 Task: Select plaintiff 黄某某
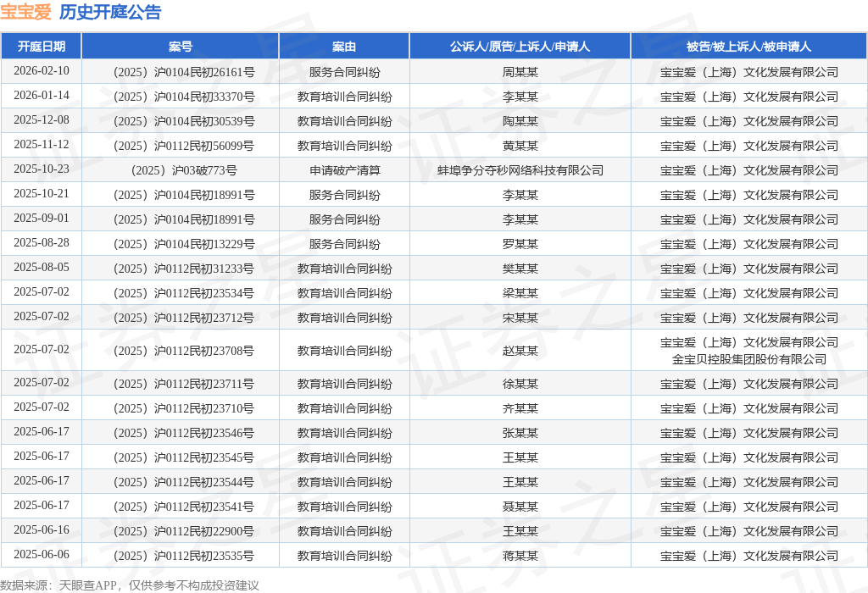pyautogui.click(x=520, y=146)
